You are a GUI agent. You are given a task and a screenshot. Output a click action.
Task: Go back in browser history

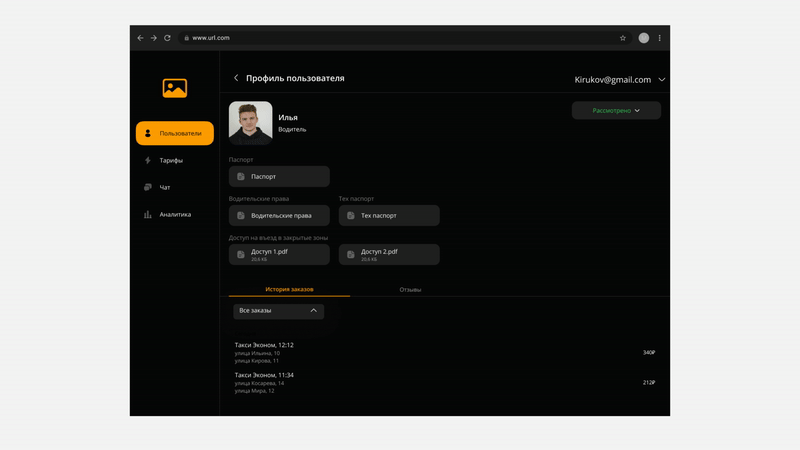140,38
